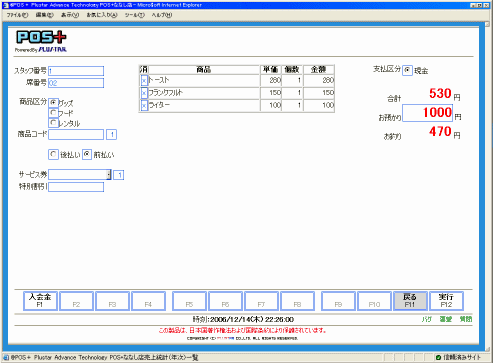Click the 特別値引 input field
The height and width of the screenshot is (363, 493).
tap(76, 187)
